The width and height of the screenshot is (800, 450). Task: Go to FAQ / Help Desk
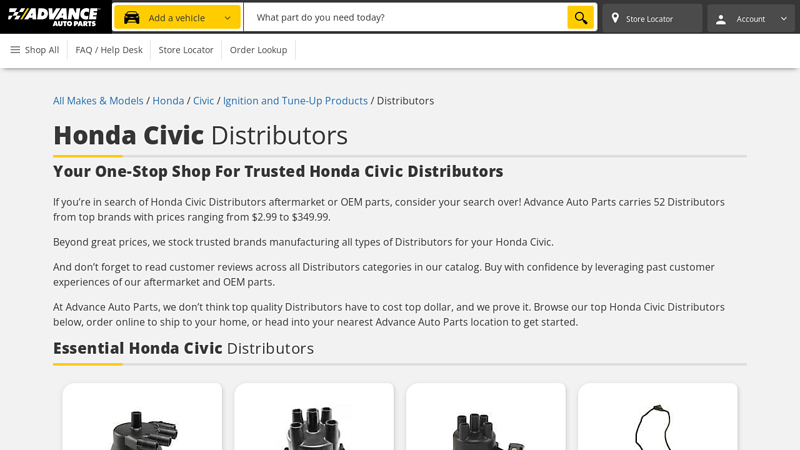[x=109, y=50]
